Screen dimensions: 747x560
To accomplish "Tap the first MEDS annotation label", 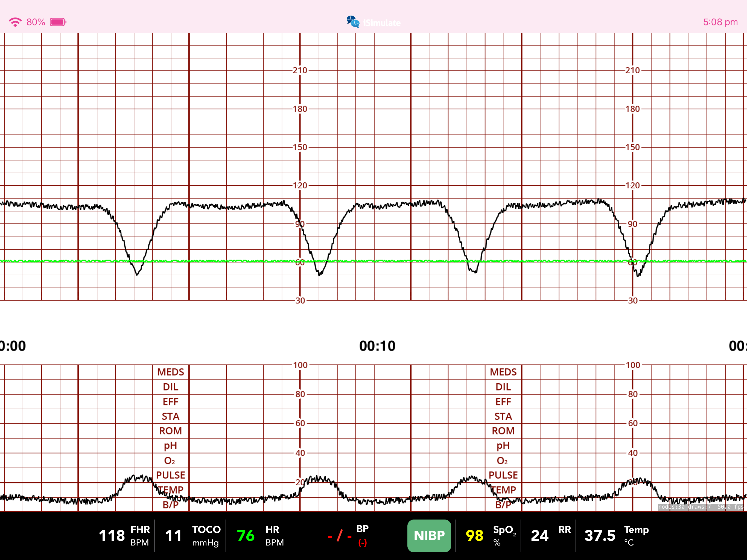I will (x=171, y=372).
